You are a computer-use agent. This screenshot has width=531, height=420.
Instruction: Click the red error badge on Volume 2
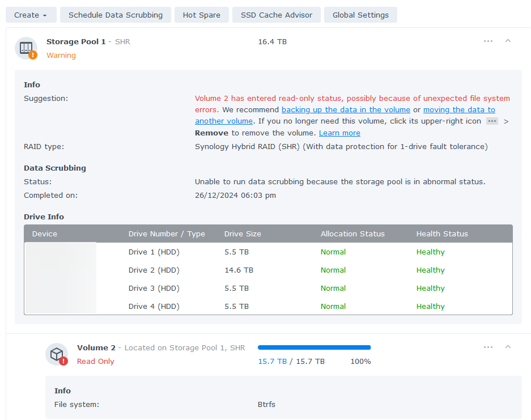[63, 361]
